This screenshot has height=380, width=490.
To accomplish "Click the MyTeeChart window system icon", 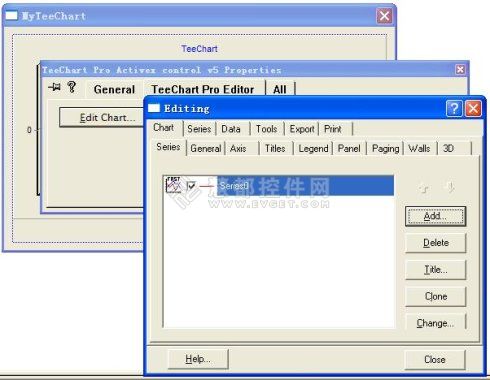I will [x=11, y=15].
